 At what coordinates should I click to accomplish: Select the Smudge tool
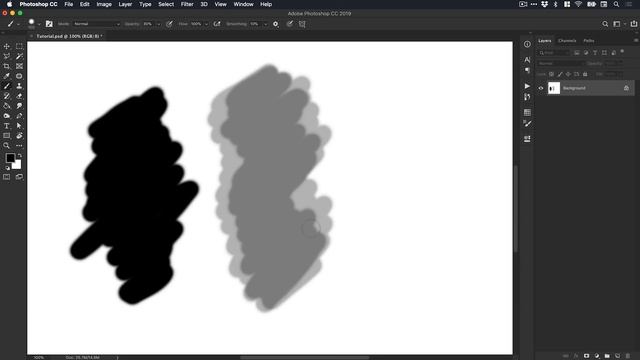pyautogui.click(x=19, y=106)
